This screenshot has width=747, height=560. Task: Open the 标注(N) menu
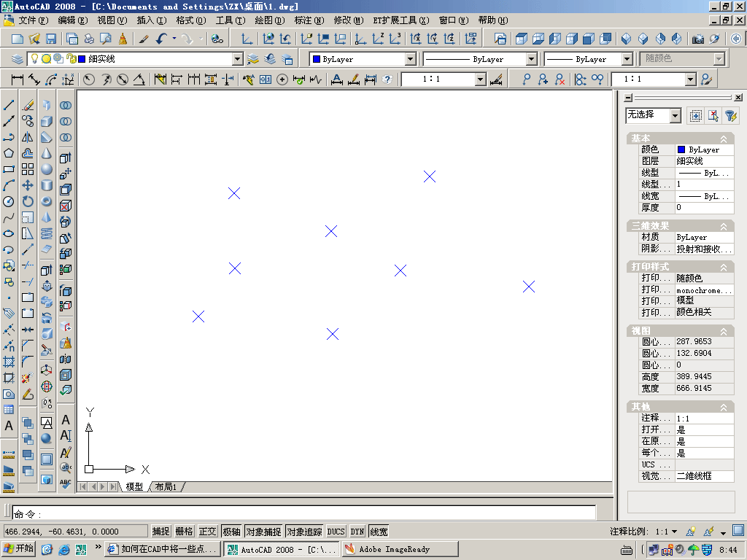click(309, 20)
